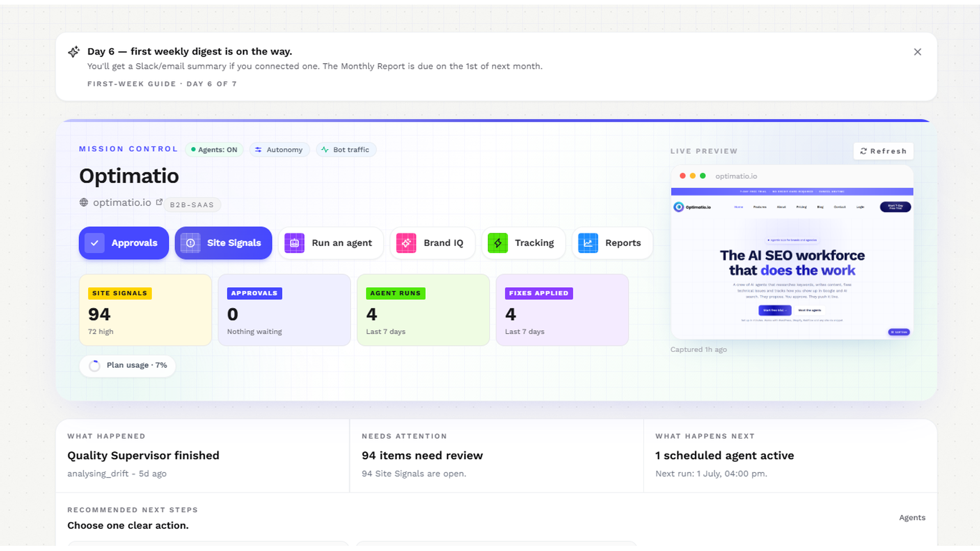Dismiss the weekly digest banner
Viewport: 980px width, 551px height.
(918, 52)
